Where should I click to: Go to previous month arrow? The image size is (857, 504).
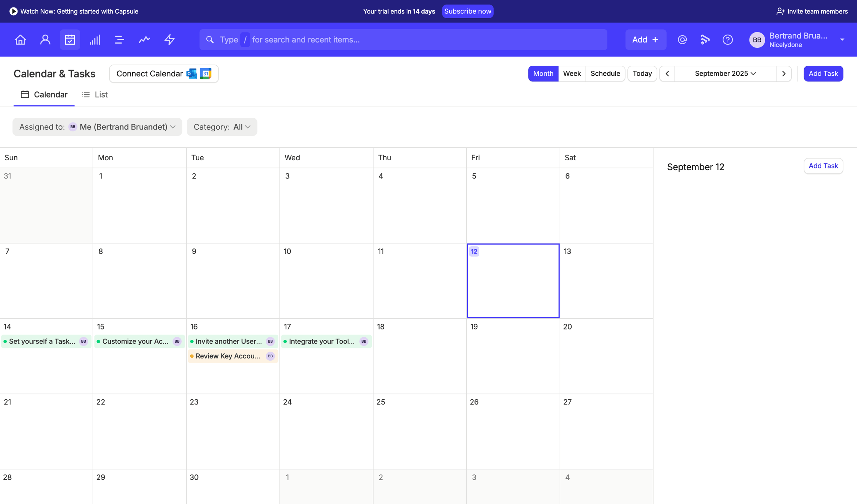667,74
